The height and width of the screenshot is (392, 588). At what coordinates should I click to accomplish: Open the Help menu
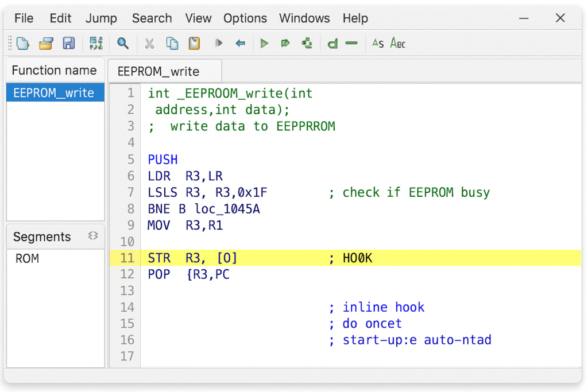pos(355,18)
